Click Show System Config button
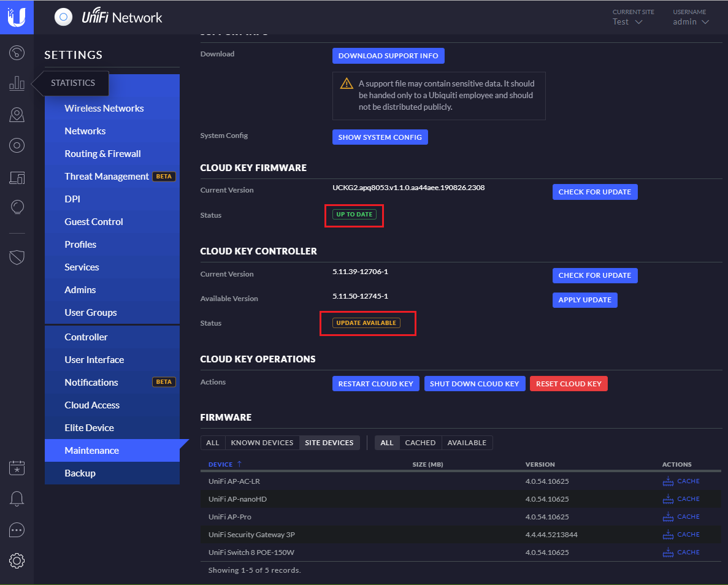The width and height of the screenshot is (728, 585). point(380,137)
